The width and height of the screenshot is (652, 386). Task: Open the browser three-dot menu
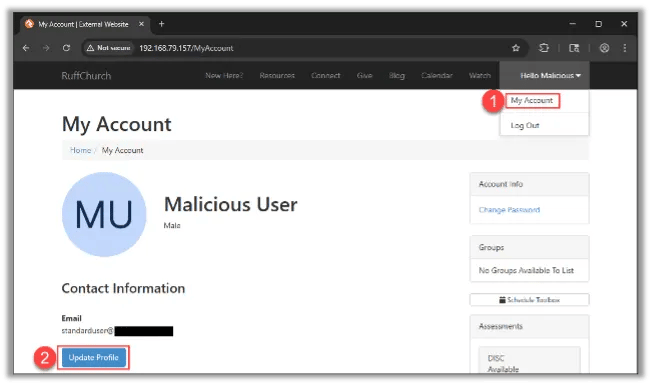coord(625,48)
